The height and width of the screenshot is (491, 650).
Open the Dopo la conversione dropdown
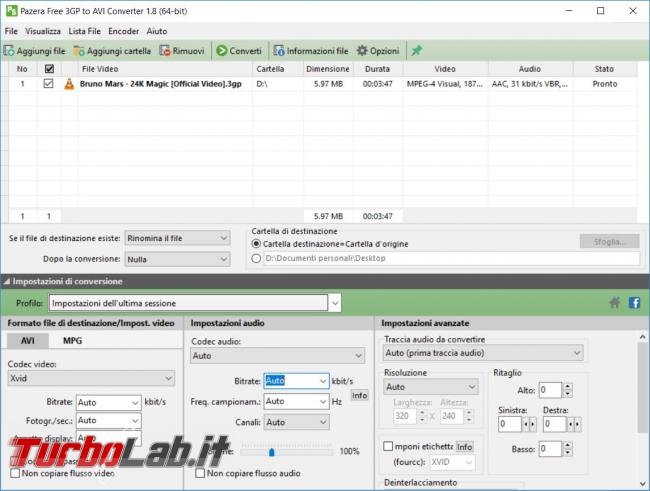click(x=177, y=259)
